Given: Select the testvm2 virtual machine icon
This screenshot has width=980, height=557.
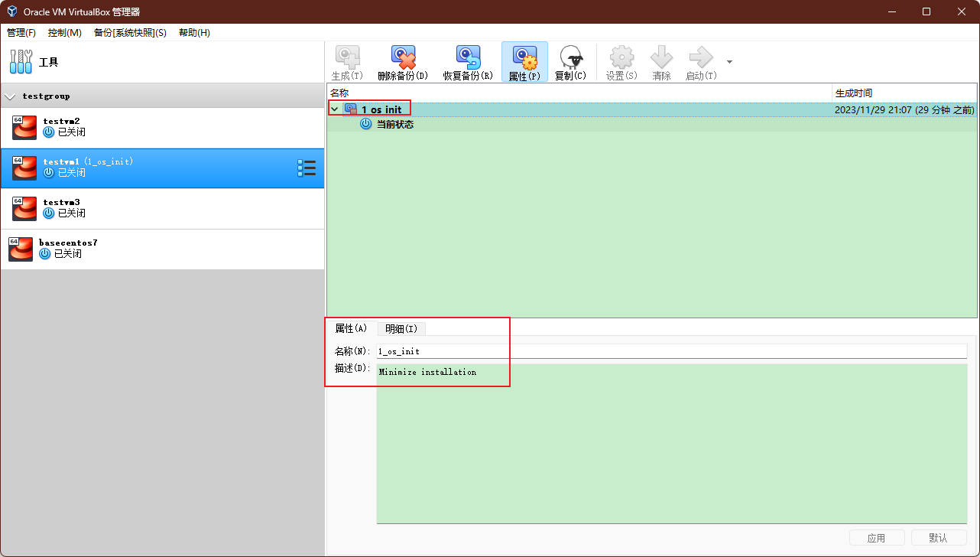Looking at the screenshot, I should pyautogui.click(x=24, y=128).
